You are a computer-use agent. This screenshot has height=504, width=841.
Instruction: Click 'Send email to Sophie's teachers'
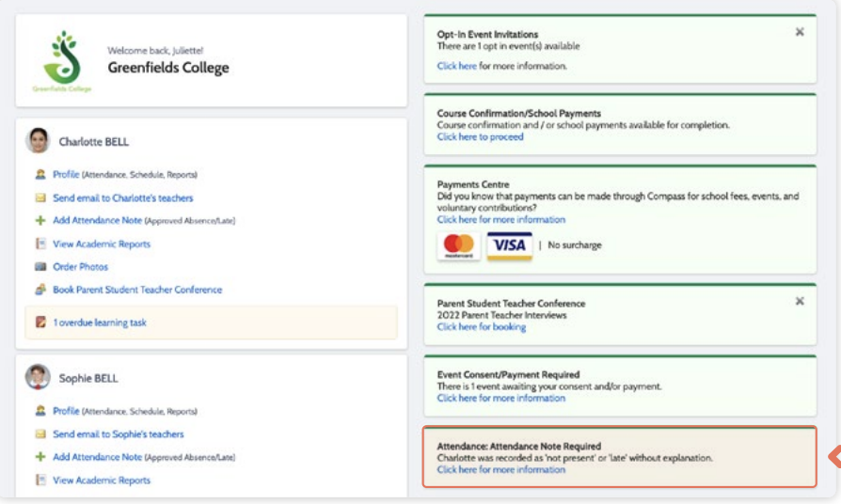118,434
